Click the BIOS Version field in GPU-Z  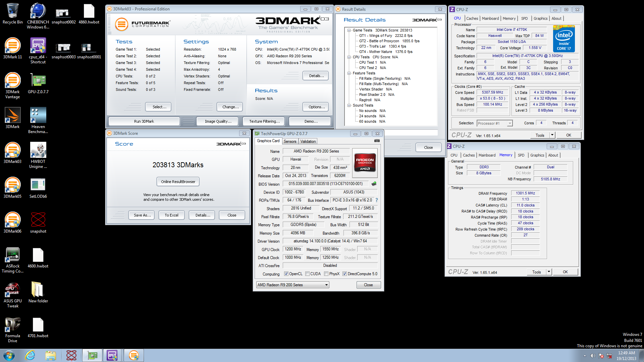(325, 184)
